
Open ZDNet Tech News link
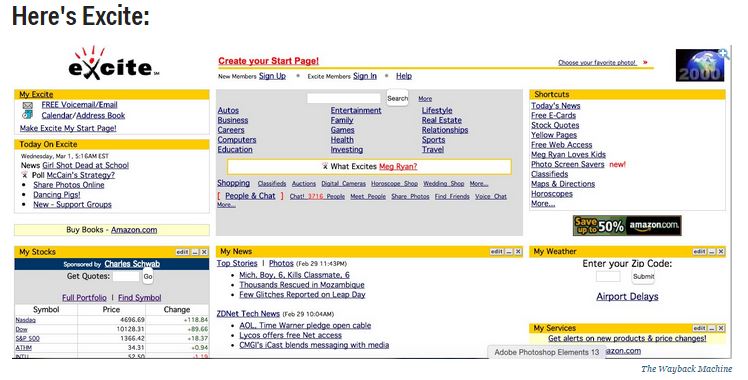[248, 314]
